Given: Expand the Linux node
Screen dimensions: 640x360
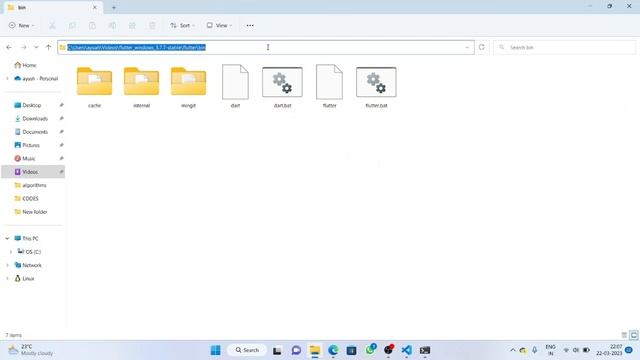Looking at the screenshot, I should pos(7,278).
